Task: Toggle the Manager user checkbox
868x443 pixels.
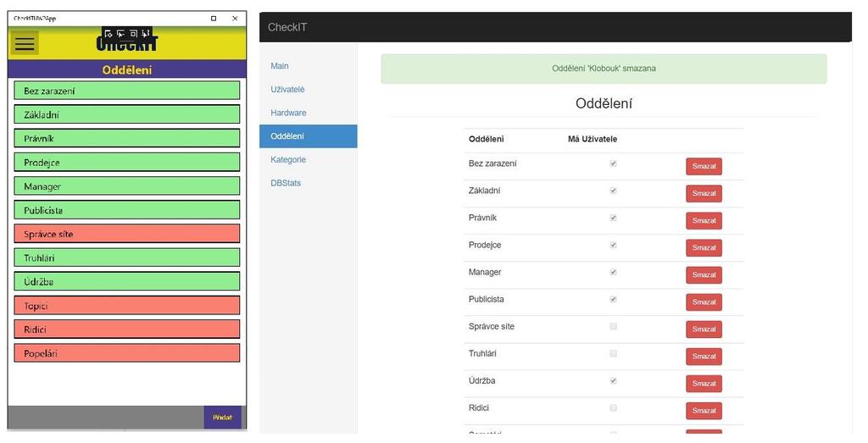Action: (614, 272)
